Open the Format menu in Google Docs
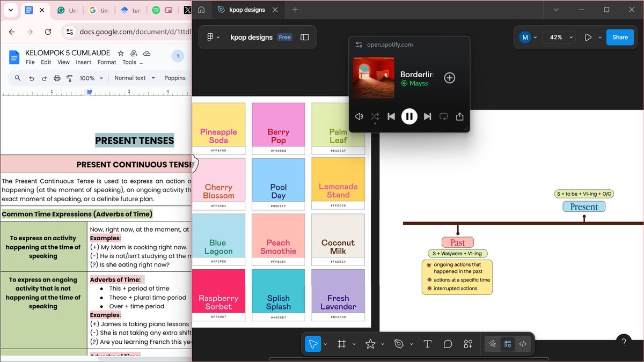The width and height of the screenshot is (644, 362). pos(107,62)
